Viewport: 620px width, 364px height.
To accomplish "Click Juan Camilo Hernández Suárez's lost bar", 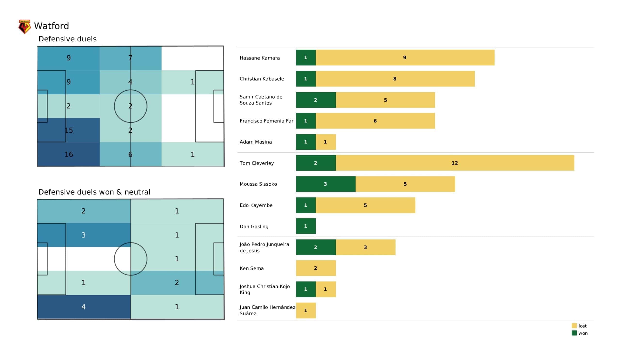I will coord(306,310).
